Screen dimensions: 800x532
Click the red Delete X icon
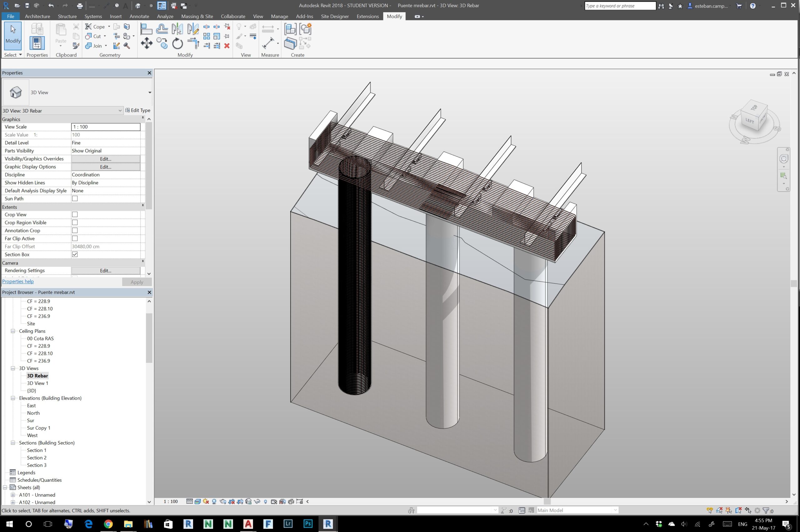click(x=227, y=46)
